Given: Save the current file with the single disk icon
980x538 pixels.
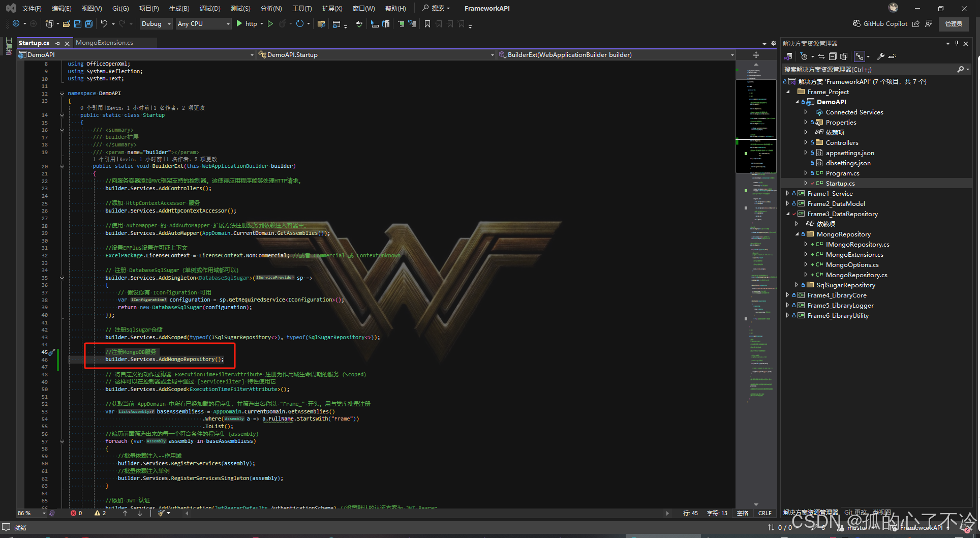Looking at the screenshot, I should (x=78, y=23).
